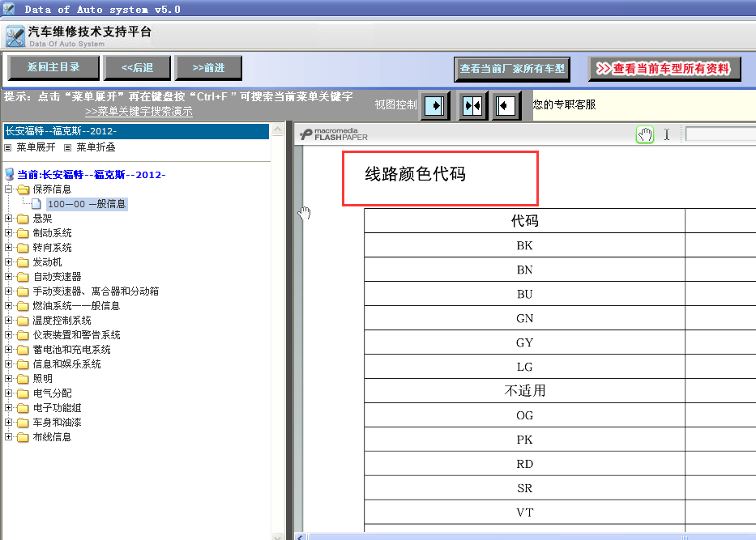The width and height of the screenshot is (756, 540).
Task: Click 查看当前车型所有资料 button
Action: pos(664,69)
